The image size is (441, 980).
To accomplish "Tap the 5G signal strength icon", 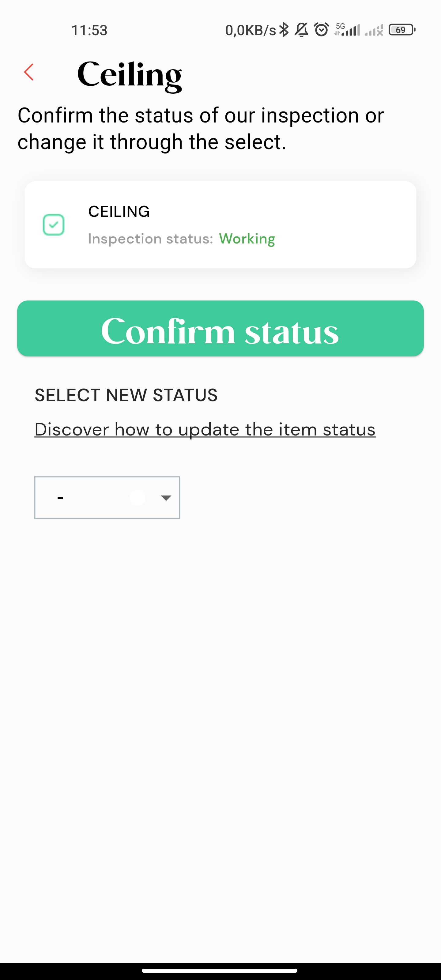I will tap(347, 30).
